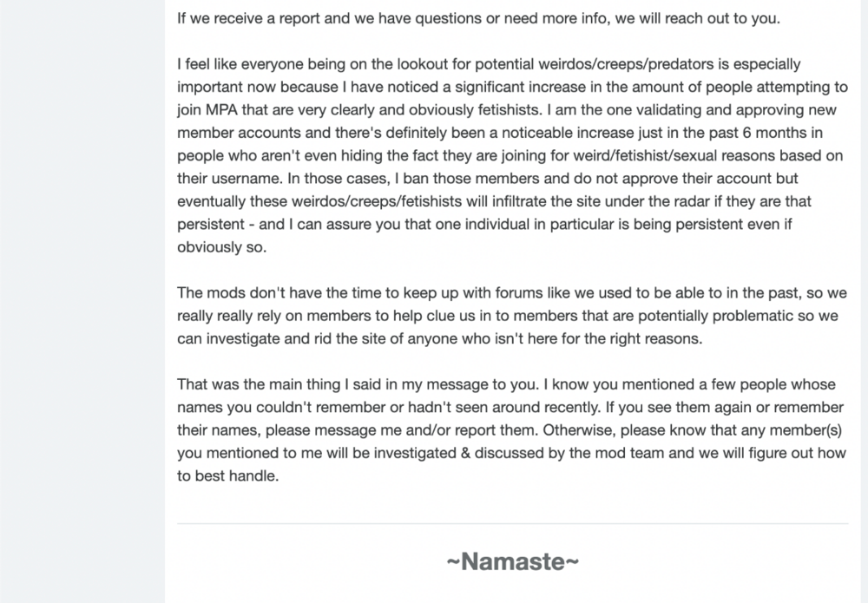Click the words "obviously so." ending the paragraph
The height and width of the screenshot is (603, 868).
tap(221, 247)
